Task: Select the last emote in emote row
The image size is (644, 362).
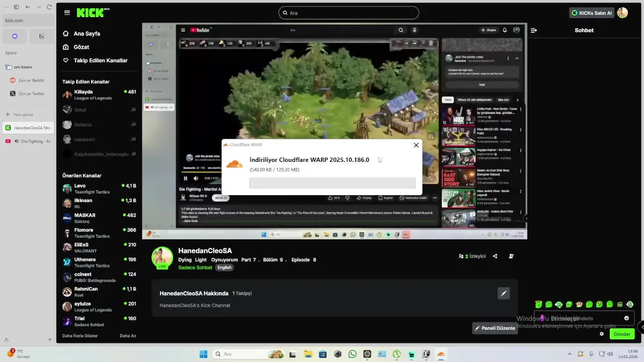Action: 630,304
